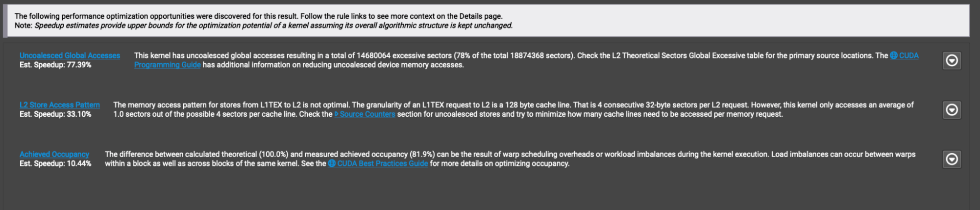
Task: Follow the Programming Guide hyperlink text
Action: [x=167, y=65]
